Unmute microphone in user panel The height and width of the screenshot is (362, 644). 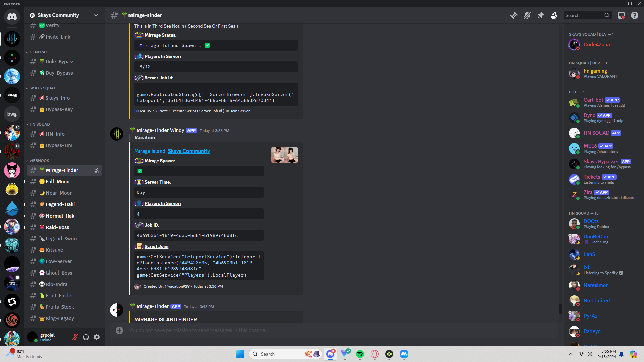tap(75, 337)
